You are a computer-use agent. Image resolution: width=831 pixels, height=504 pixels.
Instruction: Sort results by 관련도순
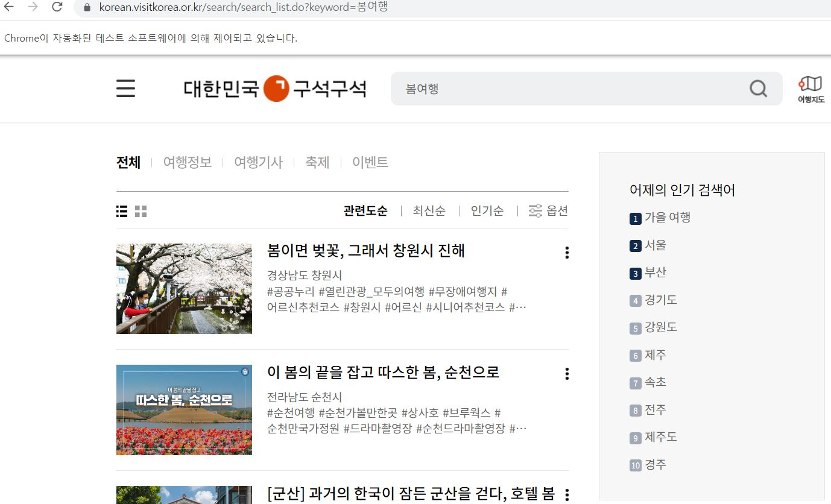[x=365, y=210]
